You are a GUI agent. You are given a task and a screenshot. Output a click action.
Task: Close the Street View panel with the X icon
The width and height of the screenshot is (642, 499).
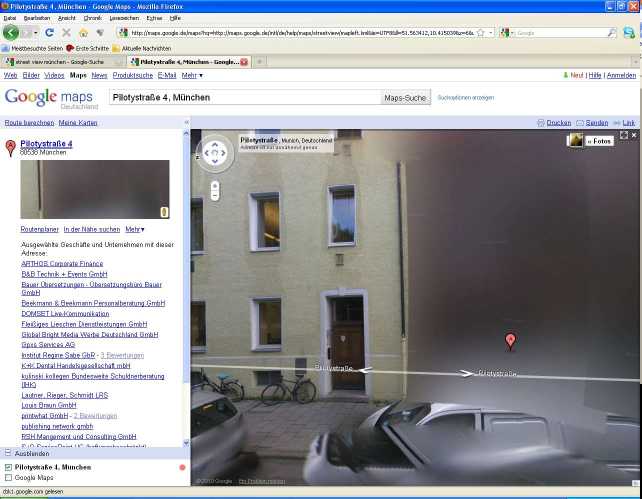(634, 135)
